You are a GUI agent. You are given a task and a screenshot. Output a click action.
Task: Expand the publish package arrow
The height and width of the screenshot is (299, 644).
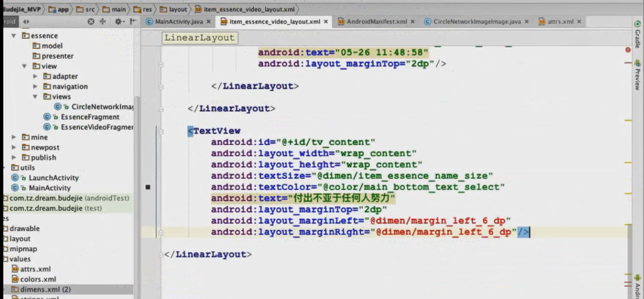pyautogui.click(x=14, y=157)
